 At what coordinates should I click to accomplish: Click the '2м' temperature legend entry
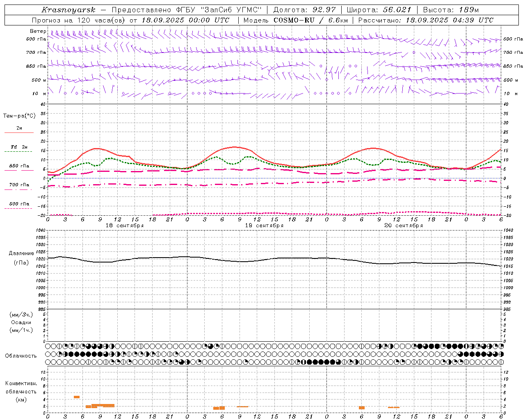coord(19,128)
